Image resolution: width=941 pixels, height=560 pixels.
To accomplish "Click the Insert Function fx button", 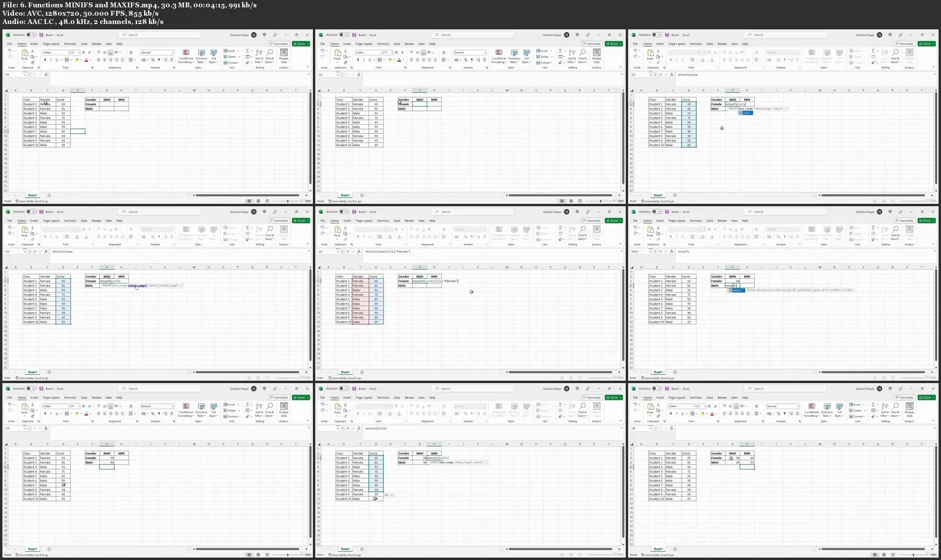I will click(45, 74).
